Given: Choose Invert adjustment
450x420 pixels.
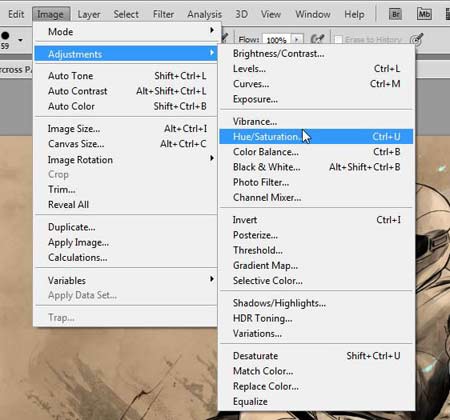Looking at the screenshot, I should tap(316, 220).
